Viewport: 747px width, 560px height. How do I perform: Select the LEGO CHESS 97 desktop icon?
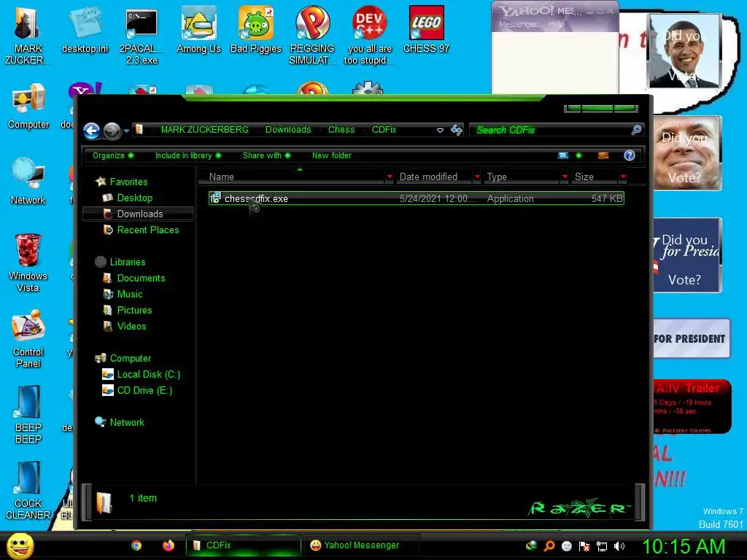pyautogui.click(x=426, y=31)
